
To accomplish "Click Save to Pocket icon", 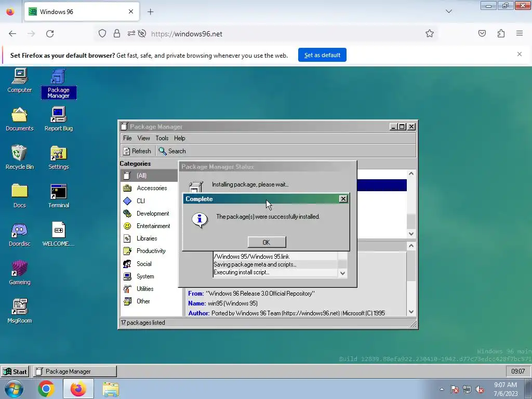I will (x=482, y=33).
